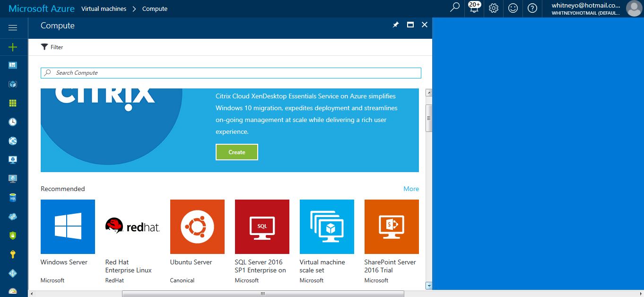Click the green Create button on Citrix banner

(237, 152)
